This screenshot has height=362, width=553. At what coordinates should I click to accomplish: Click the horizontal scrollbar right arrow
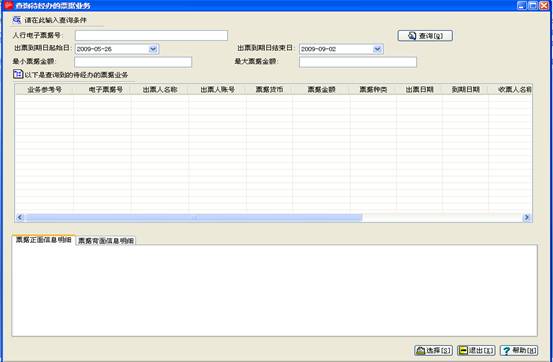(527, 217)
